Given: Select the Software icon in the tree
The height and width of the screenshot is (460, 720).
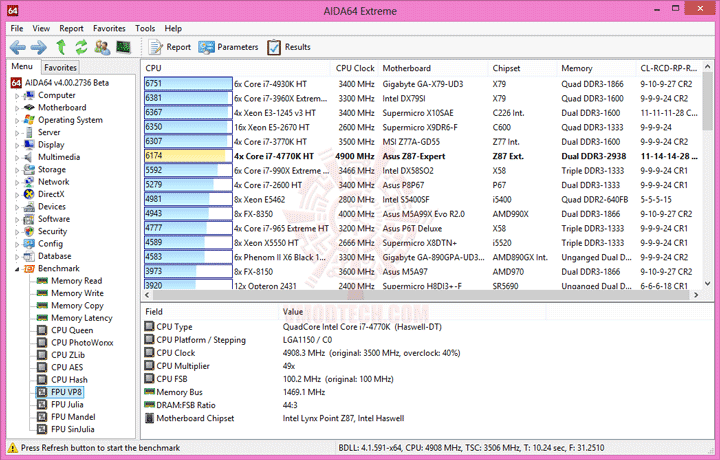Looking at the screenshot, I should pyautogui.click(x=29, y=219).
